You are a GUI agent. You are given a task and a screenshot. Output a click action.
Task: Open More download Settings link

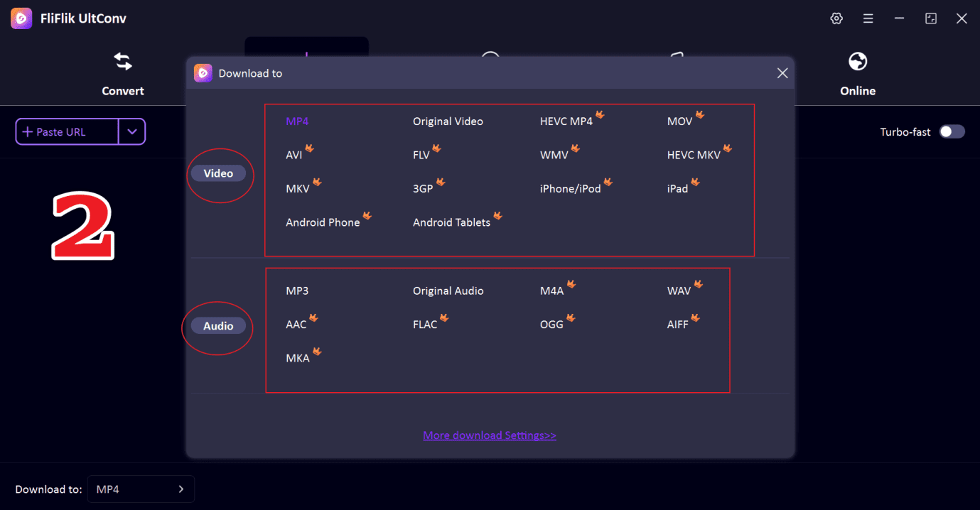point(489,435)
